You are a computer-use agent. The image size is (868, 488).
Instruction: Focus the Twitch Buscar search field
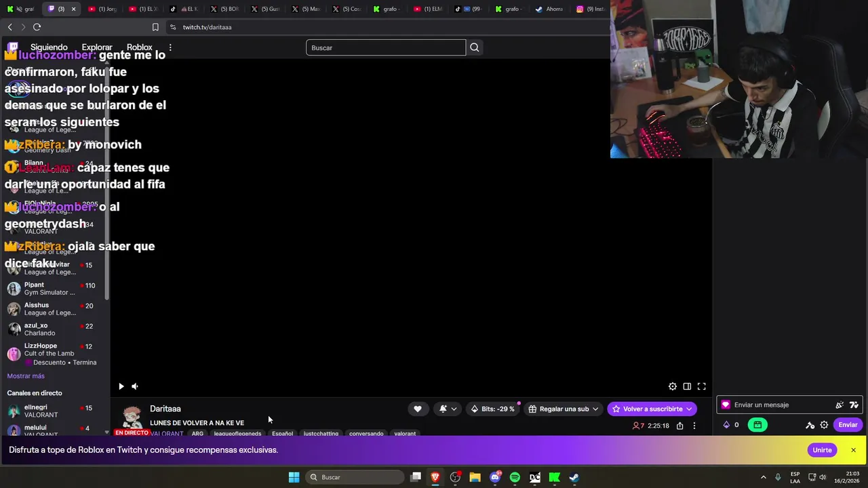click(x=386, y=47)
